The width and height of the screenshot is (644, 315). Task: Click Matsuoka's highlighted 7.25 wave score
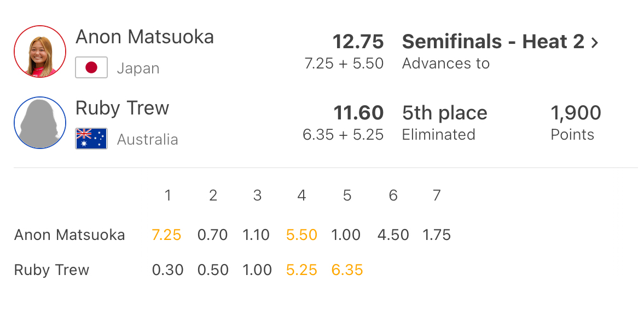click(166, 235)
